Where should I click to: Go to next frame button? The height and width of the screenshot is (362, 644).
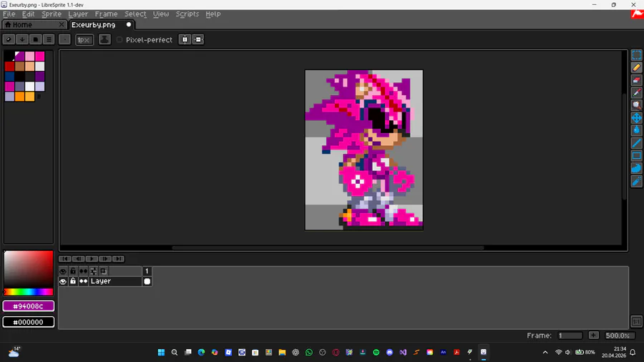tap(105, 259)
